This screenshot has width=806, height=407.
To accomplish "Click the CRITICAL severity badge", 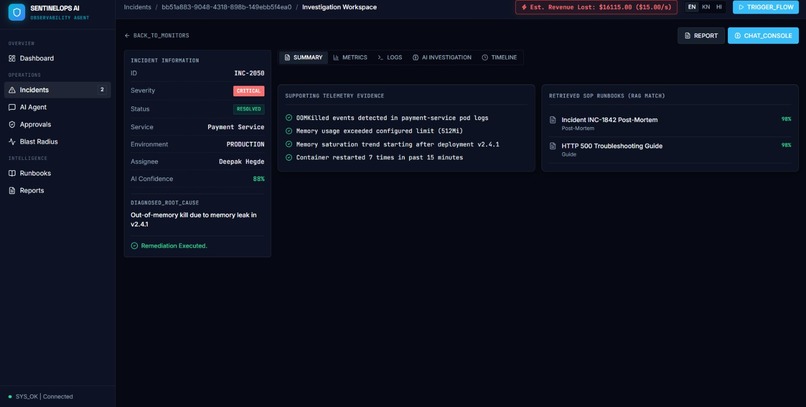I will click(x=249, y=91).
